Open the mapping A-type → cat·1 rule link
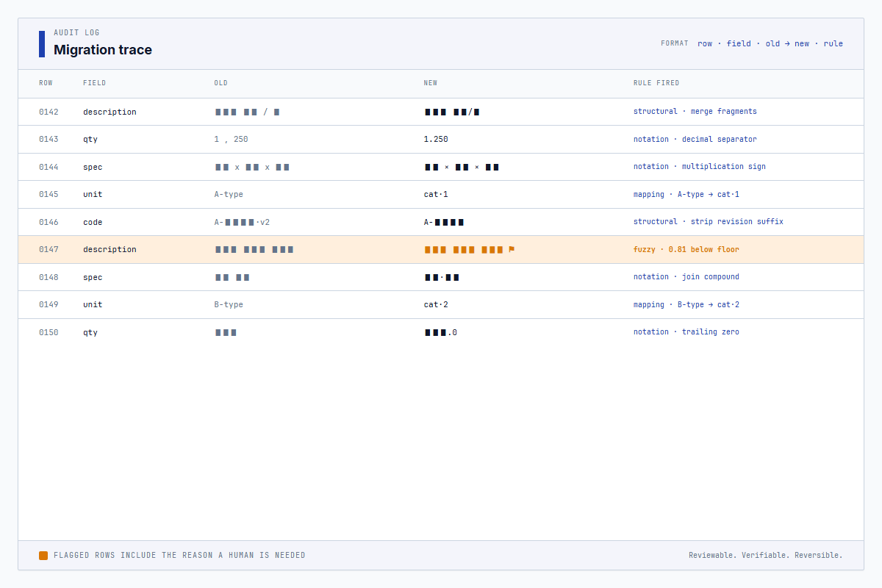 click(686, 194)
